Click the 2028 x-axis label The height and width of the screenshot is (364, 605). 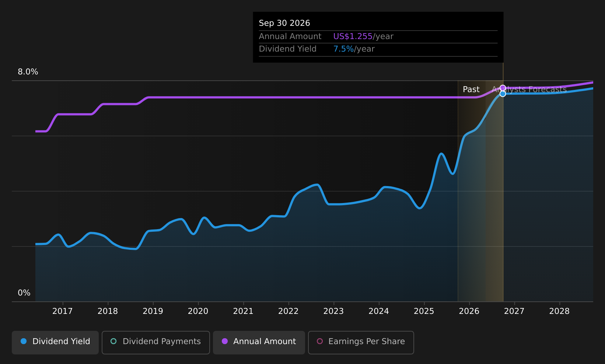[559, 311]
